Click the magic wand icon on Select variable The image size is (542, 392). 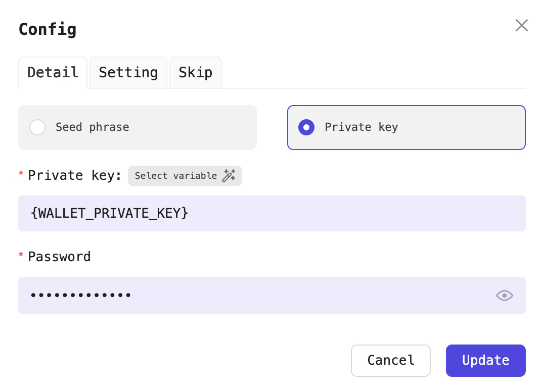230,176
